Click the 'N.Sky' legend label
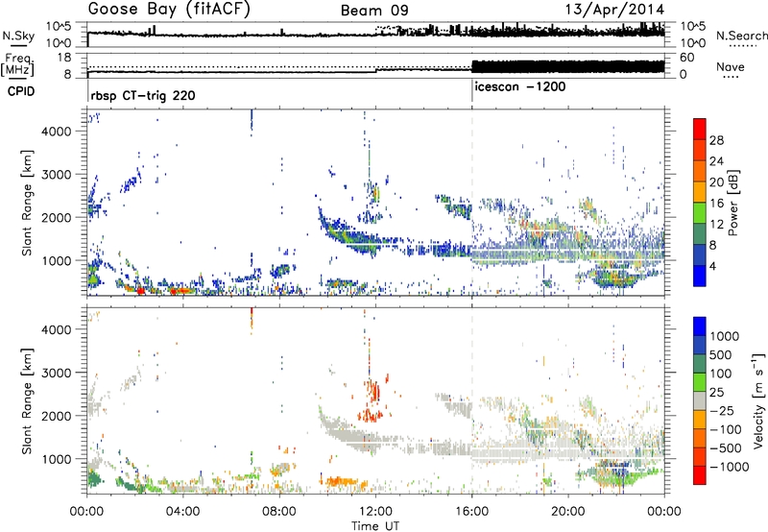 [x=18, y=36]
